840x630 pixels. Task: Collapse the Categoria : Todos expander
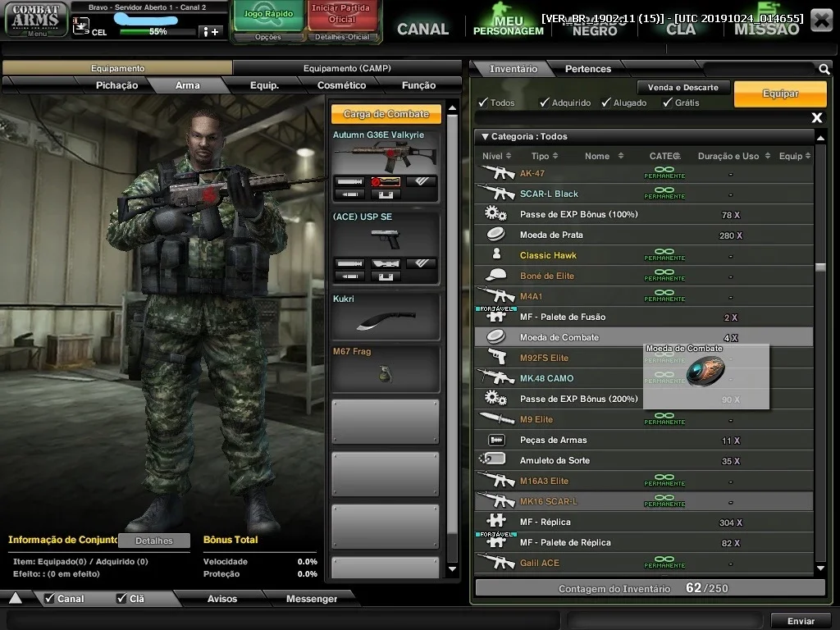click(x=485, y=137)
